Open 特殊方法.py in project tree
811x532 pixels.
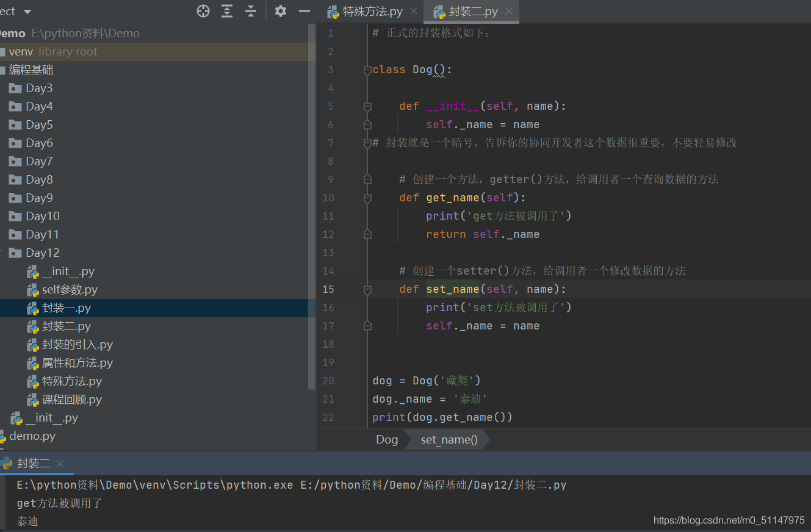(71, 381)
